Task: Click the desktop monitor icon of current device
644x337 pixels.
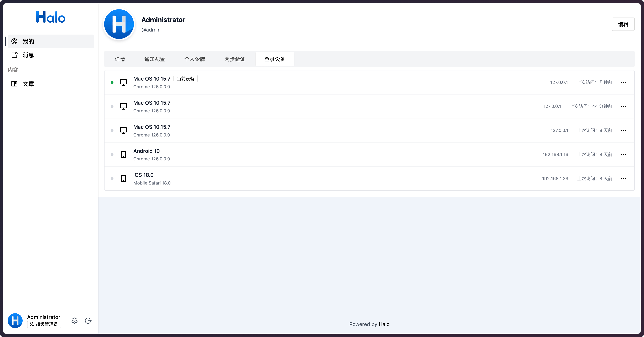Action: coord(123,82)
